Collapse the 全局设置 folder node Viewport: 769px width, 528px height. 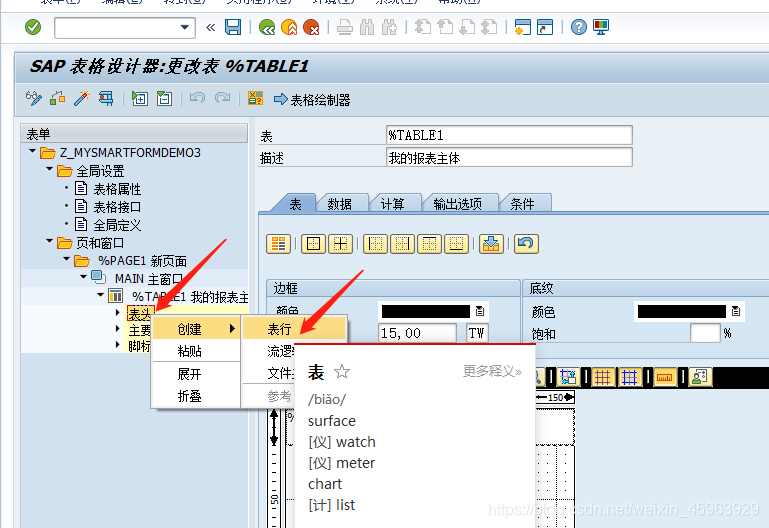click(x=50, y=170)
